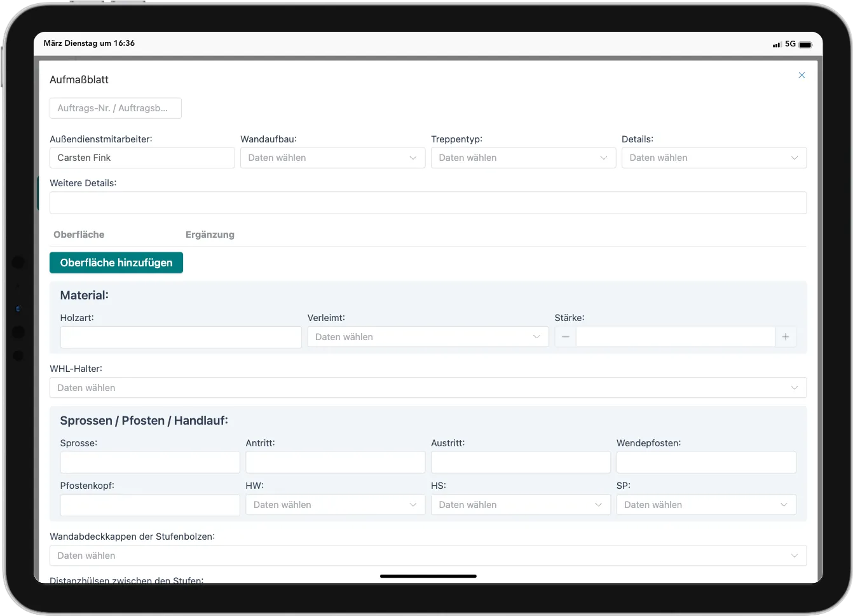Close the Aufmaßblatt dialog with X icon

[802, 75]
